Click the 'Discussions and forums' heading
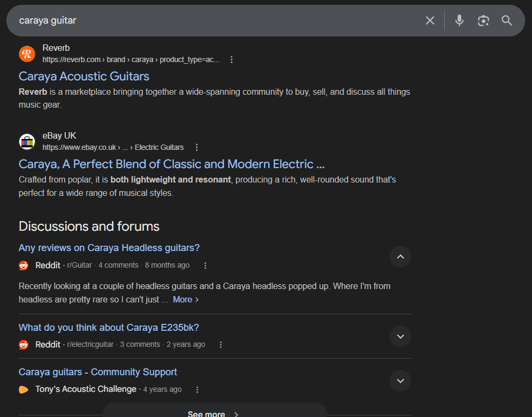 (x=89, y=226)
